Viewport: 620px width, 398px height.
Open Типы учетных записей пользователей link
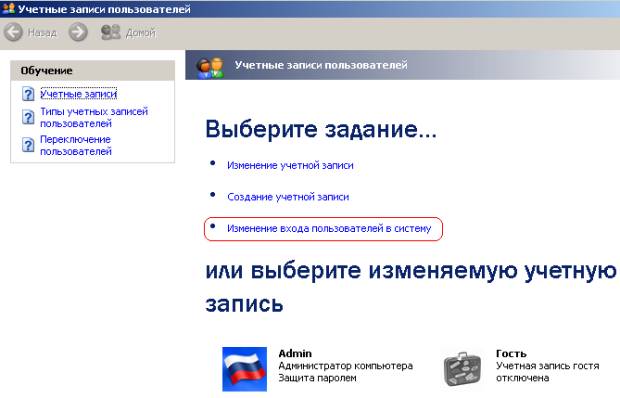[x=94, y=117]
